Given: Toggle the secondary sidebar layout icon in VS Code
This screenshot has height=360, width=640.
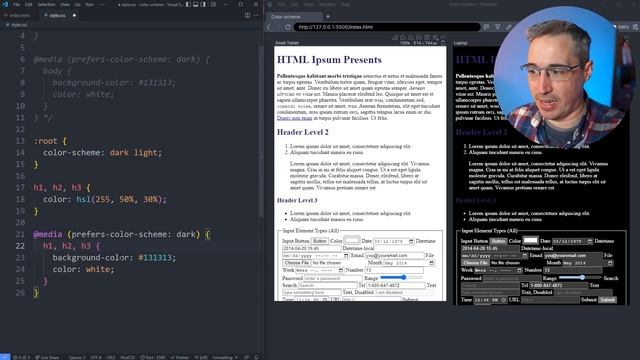Looking at the screenshot, I should click(203, 4).
